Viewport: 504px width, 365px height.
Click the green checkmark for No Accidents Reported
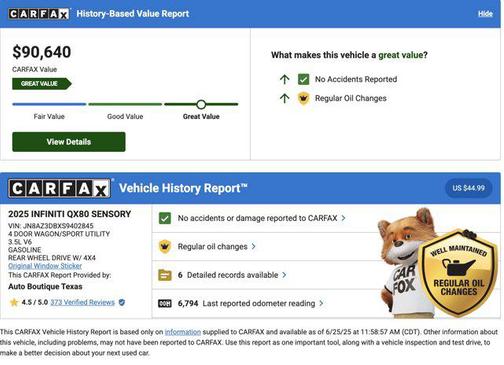pos(303,79)
